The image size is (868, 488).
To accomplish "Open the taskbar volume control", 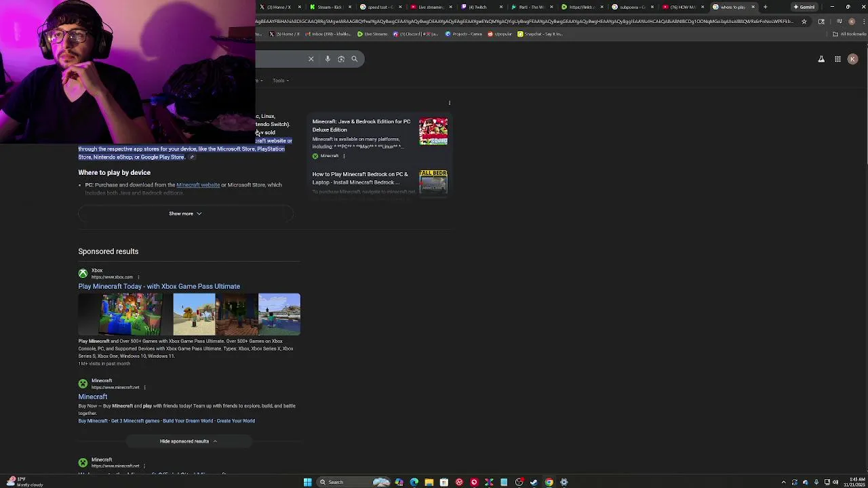I will (x=835, y=483).
